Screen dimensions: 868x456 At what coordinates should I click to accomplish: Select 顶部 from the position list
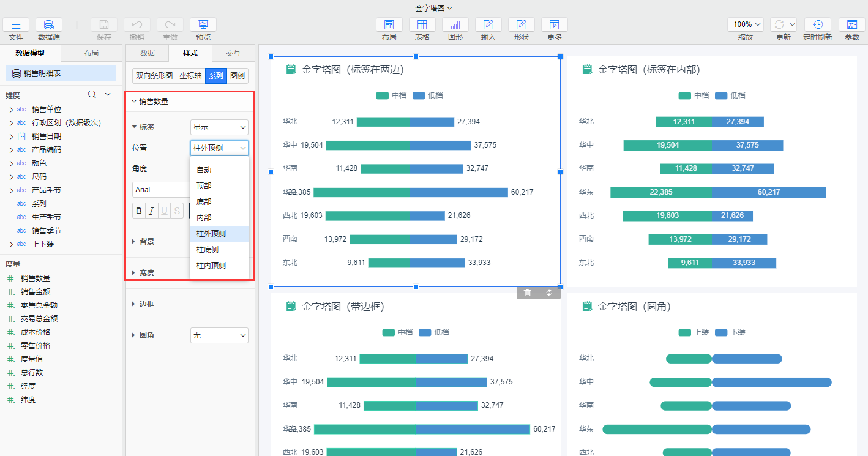point(219,186)
